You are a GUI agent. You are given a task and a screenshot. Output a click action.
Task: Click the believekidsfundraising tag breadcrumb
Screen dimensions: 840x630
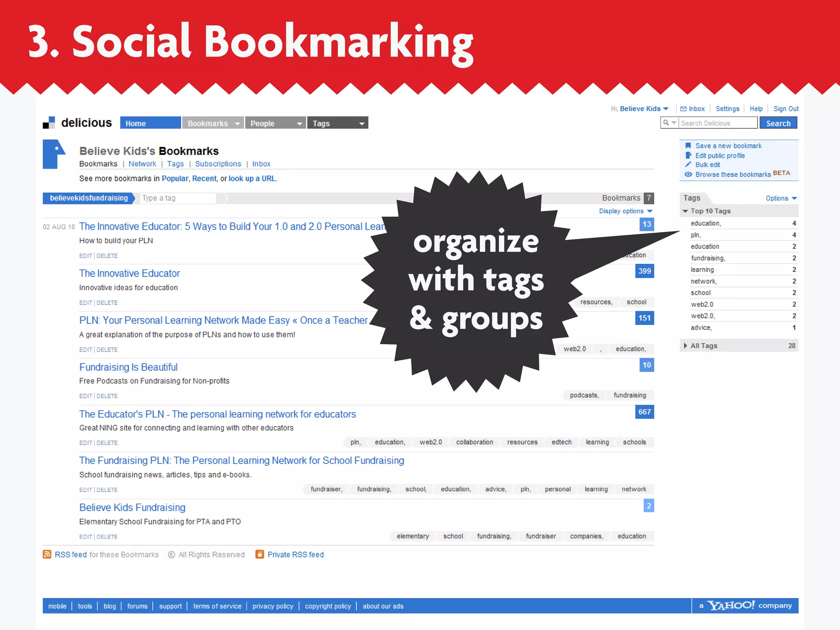(89, 198)
